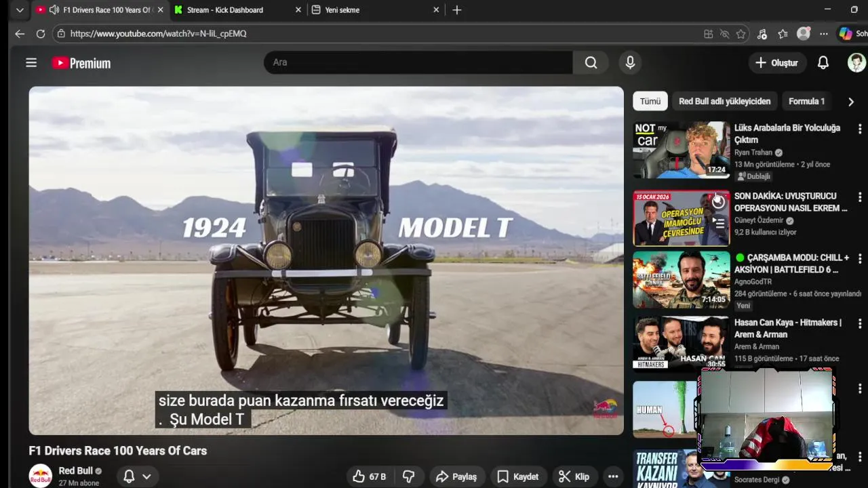This screenshot has width=868, height=488.
Task: Open tab search chevron at top left
Action: point(20,10)
